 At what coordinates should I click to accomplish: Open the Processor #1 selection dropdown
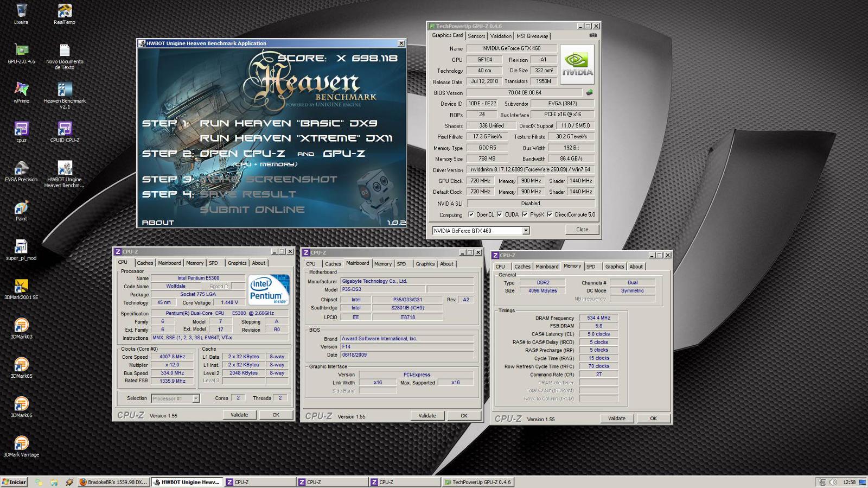(196, 398)
